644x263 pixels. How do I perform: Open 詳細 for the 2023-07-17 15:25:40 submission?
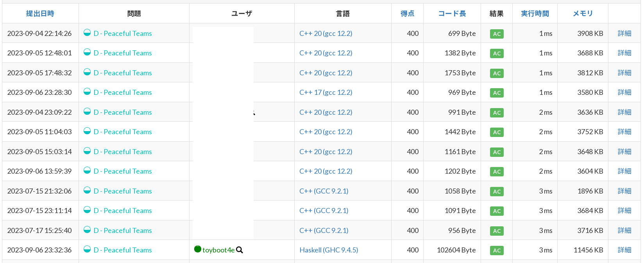pos(624,231)
